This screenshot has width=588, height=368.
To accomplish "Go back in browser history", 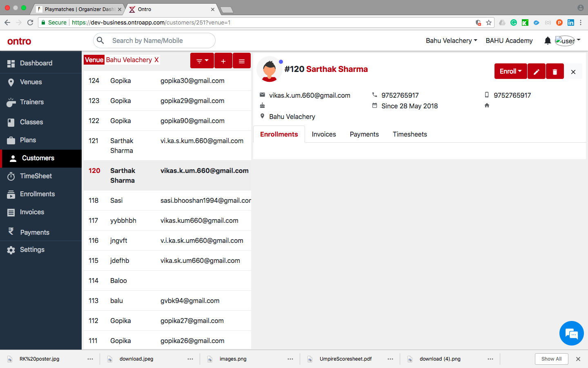I will coord(7,22).
